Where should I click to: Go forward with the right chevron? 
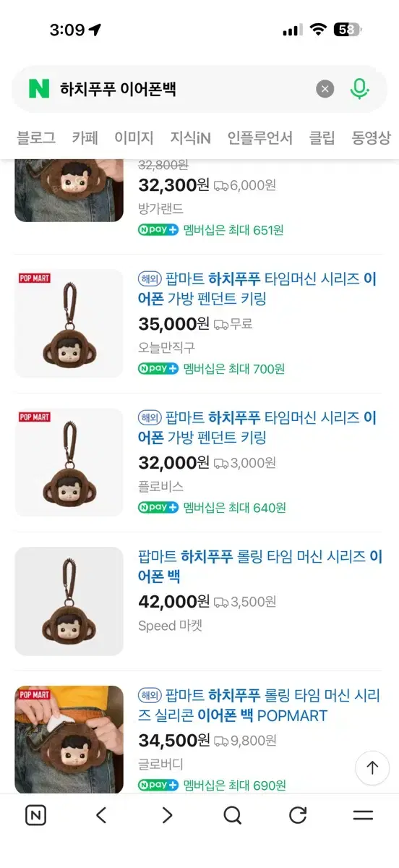tap(167, 815)
